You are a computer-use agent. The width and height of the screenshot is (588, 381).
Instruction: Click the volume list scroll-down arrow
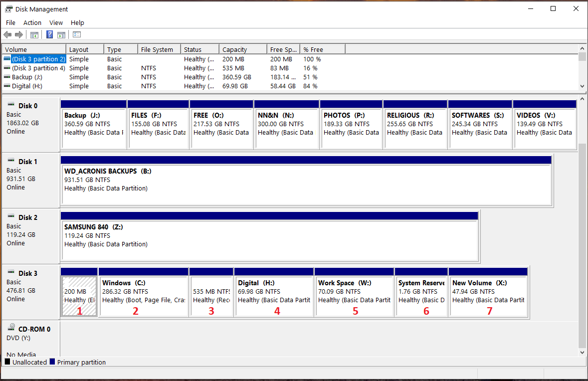[x=582, y=86]
